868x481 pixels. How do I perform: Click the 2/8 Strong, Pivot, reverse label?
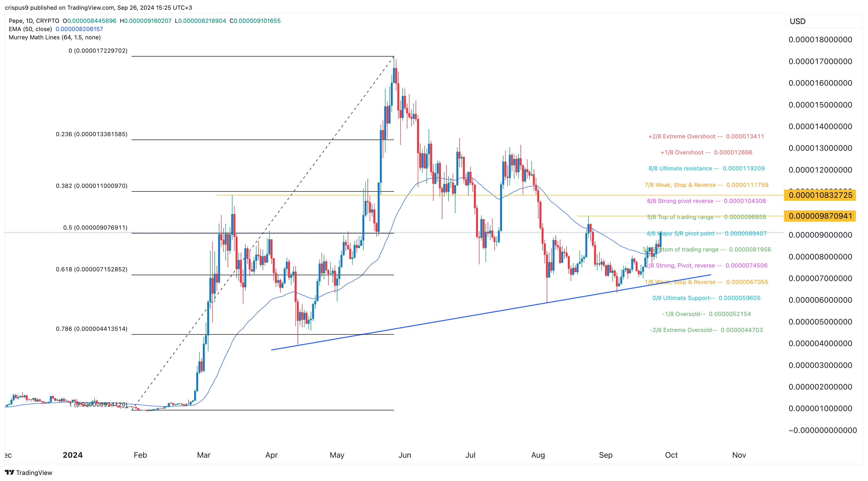706,265
